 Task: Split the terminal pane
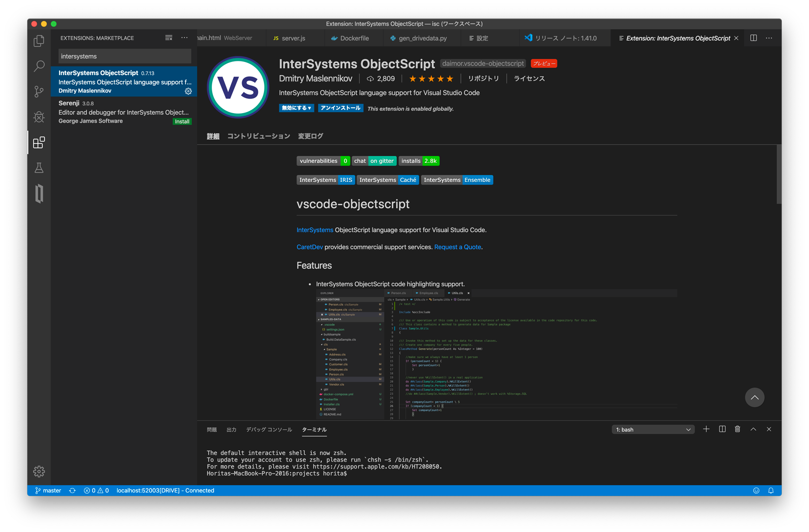[x=722, y=429]
